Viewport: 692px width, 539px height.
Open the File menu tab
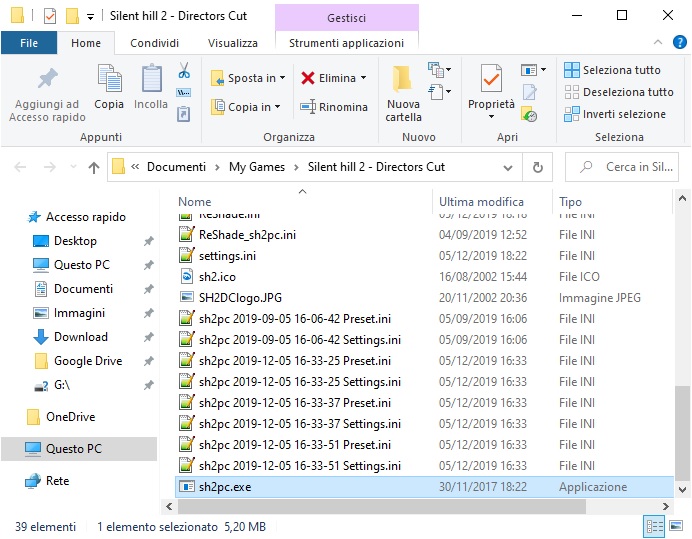pyautogui.click(x=29, y=43)
